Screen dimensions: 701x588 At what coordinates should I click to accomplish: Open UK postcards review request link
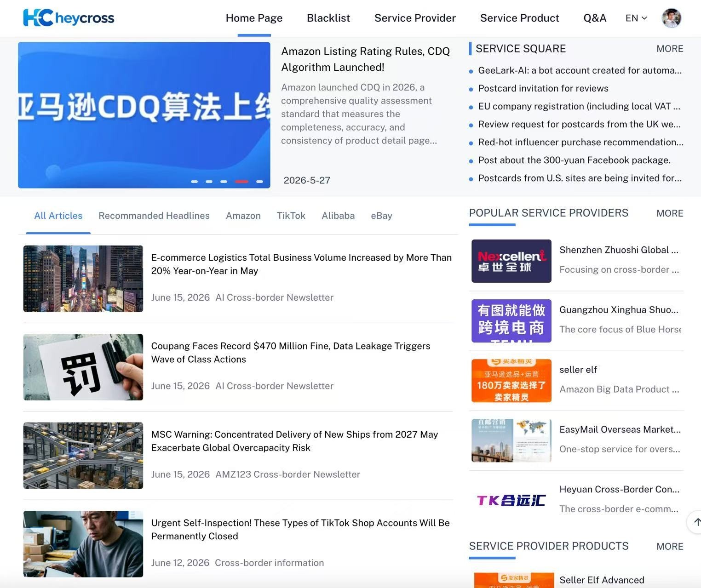coord(579,124)
